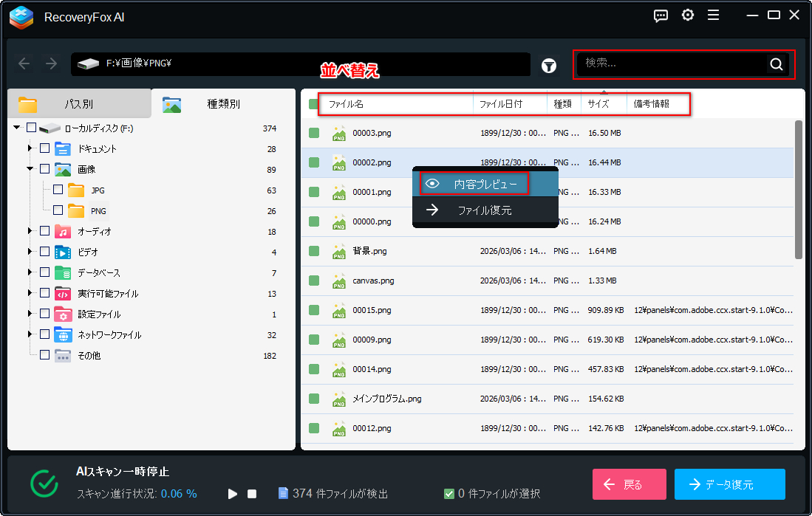Click PNG icon of 背景.png
This screenshot has height=516, width=812.
pos(339,252)
